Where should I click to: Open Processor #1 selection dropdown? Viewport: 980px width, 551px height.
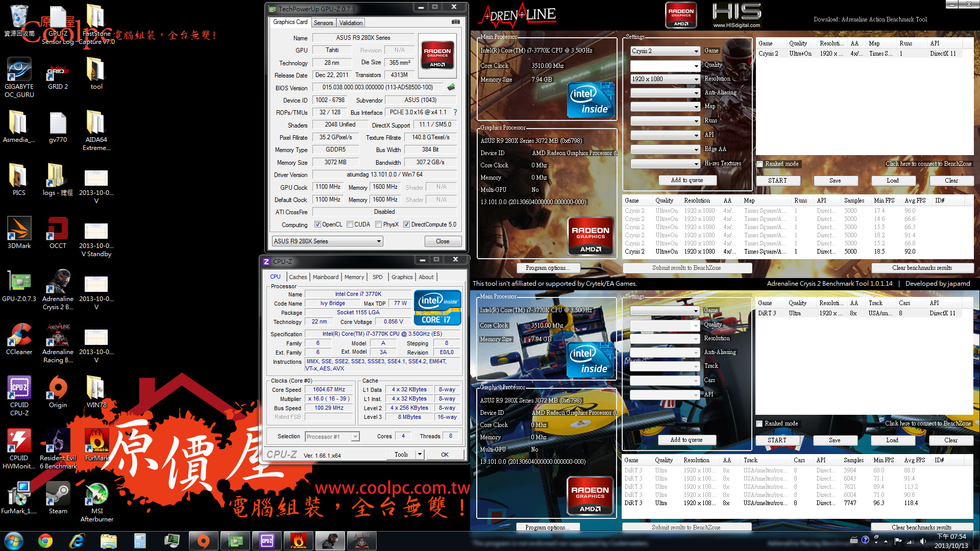tap(332, 437)
